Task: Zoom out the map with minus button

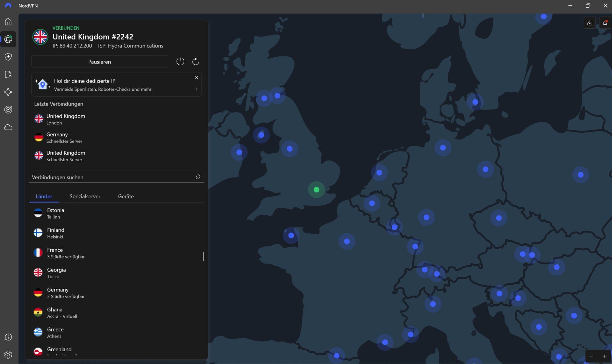Action: 592,356
